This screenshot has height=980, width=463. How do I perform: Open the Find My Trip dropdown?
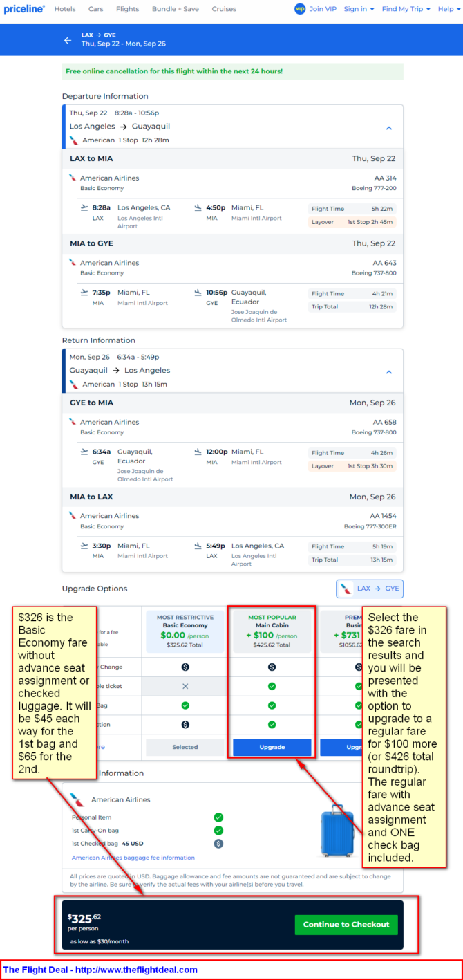406,9
